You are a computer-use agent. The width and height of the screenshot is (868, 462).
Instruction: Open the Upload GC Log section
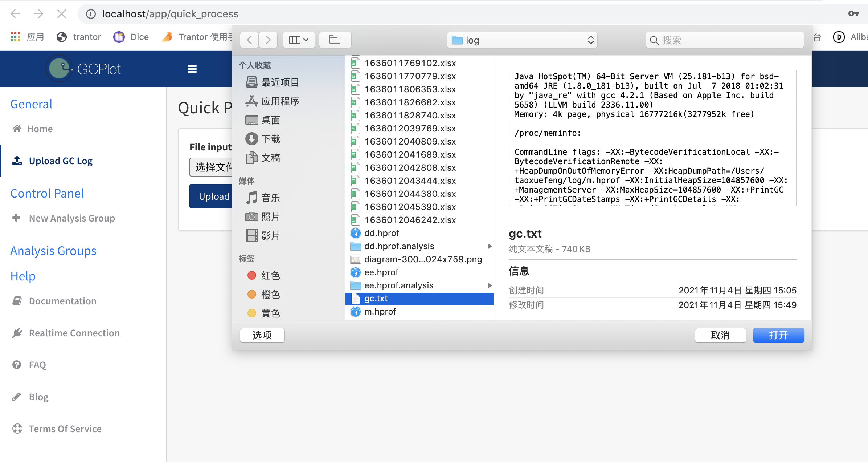60,161
